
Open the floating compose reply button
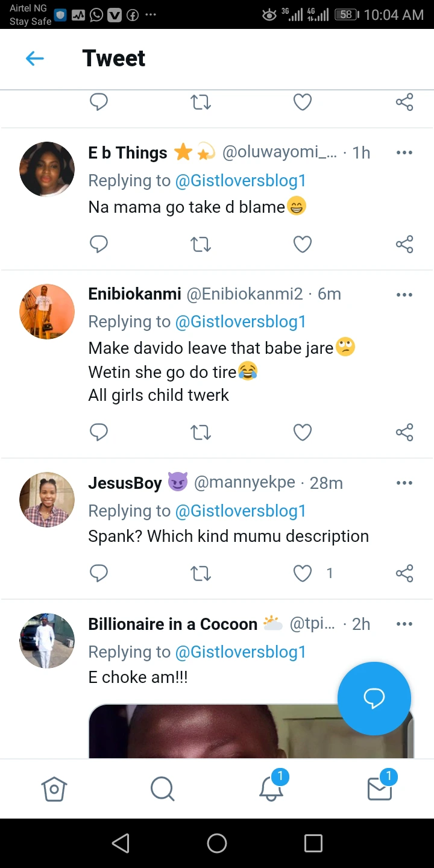[374, 699]
